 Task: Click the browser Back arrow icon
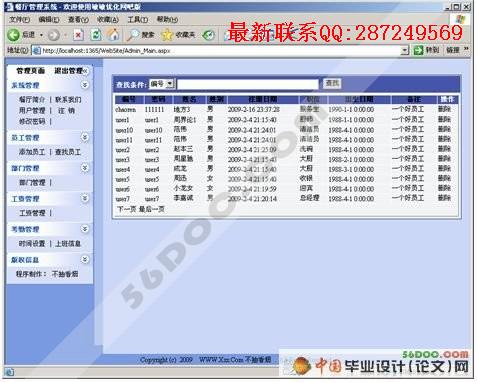click(x=14, y=35)
